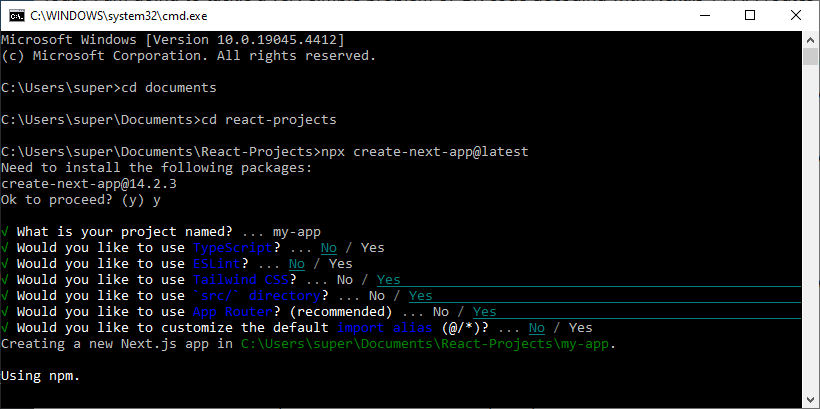Image resolution: width=820 pixels, height=409 pixels.
Task: Click the command npx create-next-app@latest
Action: click(425, 152)
